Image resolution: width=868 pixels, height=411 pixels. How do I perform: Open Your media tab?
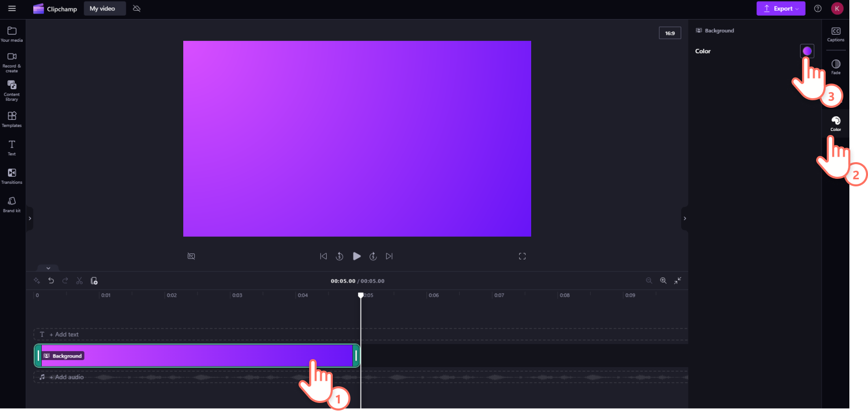click(x=12, y=34)
